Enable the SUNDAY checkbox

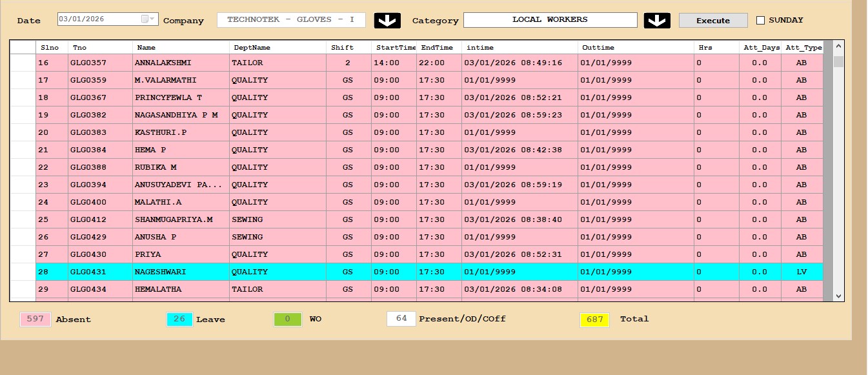click(x=760, y=20)
